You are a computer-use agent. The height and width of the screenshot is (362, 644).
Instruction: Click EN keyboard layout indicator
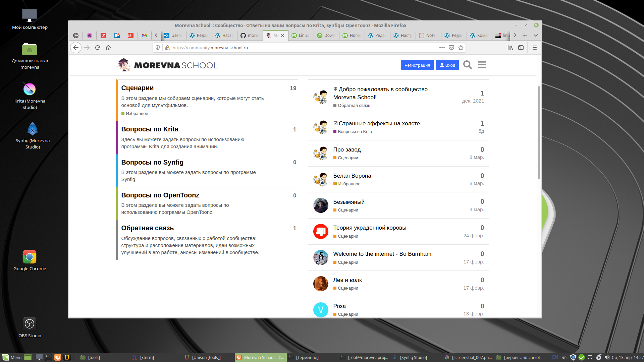point(555,357)
